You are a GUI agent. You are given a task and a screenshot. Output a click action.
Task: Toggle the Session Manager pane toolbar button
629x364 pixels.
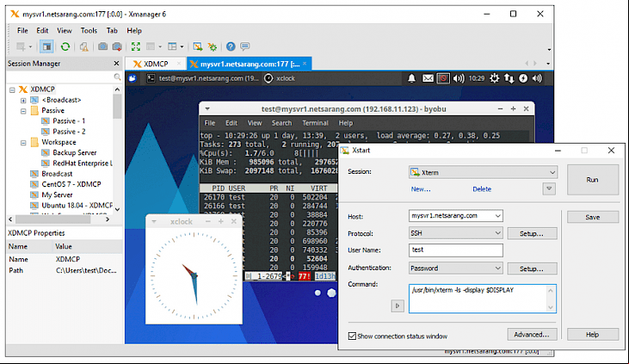coord(46,46)
